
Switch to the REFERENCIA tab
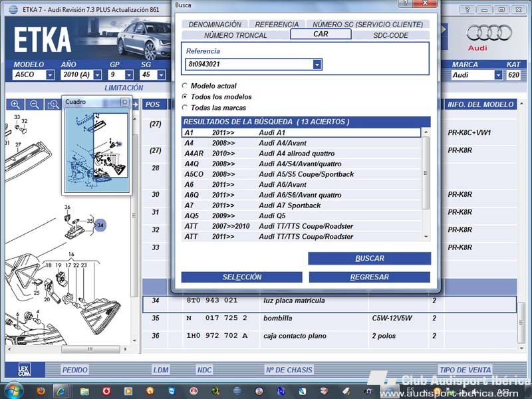click(x=277, y=24)
